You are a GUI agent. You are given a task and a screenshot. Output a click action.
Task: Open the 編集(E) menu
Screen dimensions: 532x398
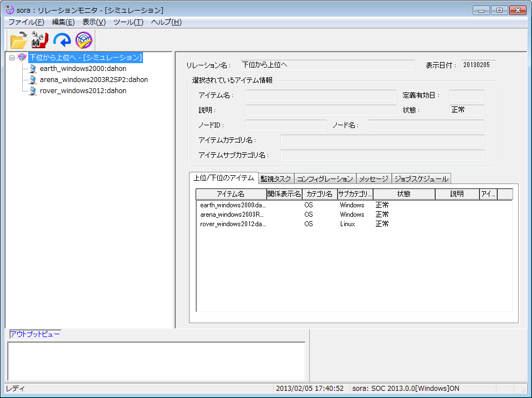tap(63, 22)
